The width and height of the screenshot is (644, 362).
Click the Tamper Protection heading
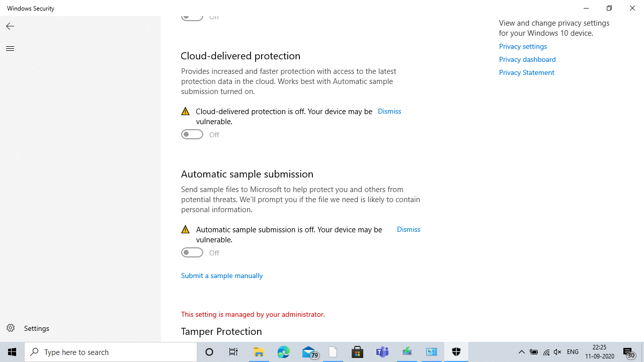pos(221,331)
